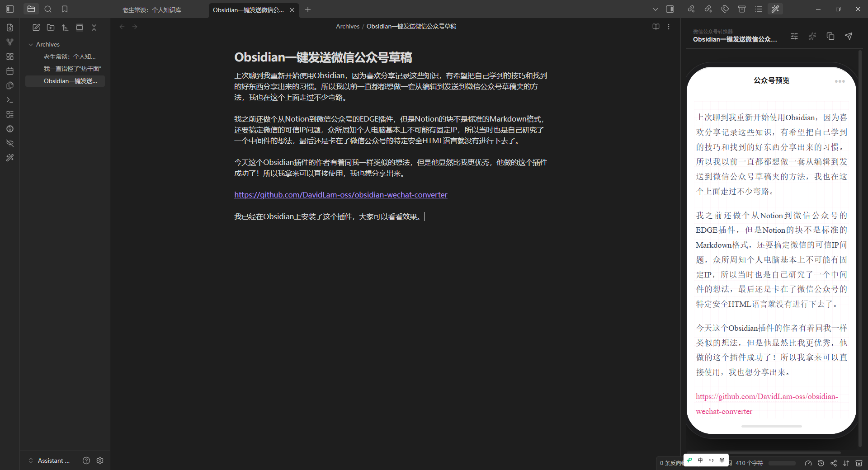Send draft to WeChat paper-plane icon

[x=849, y=36]
